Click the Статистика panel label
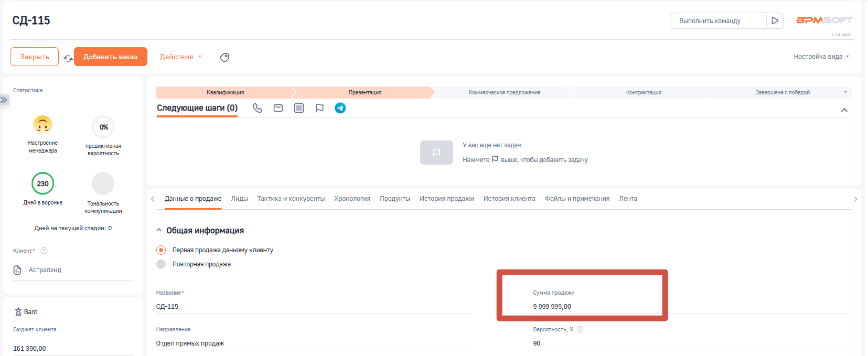The image size is (868, 356). [28, 90]
